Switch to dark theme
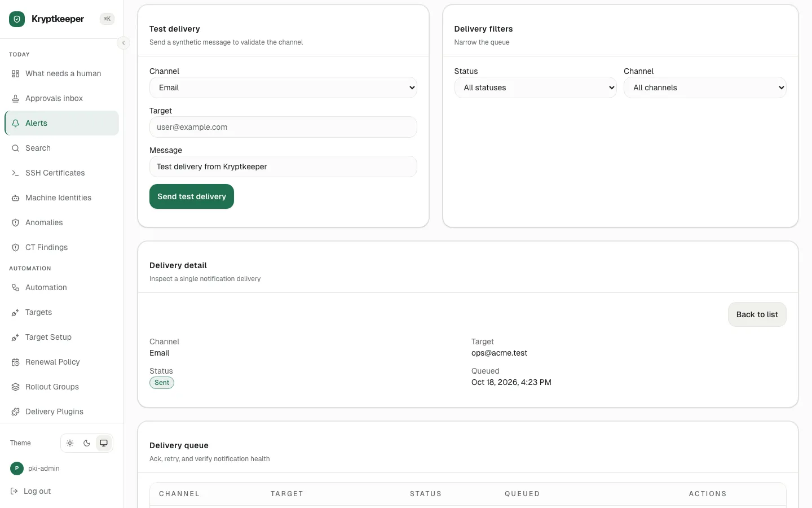The width and height of the screenshot is (812, 508). 87,443
